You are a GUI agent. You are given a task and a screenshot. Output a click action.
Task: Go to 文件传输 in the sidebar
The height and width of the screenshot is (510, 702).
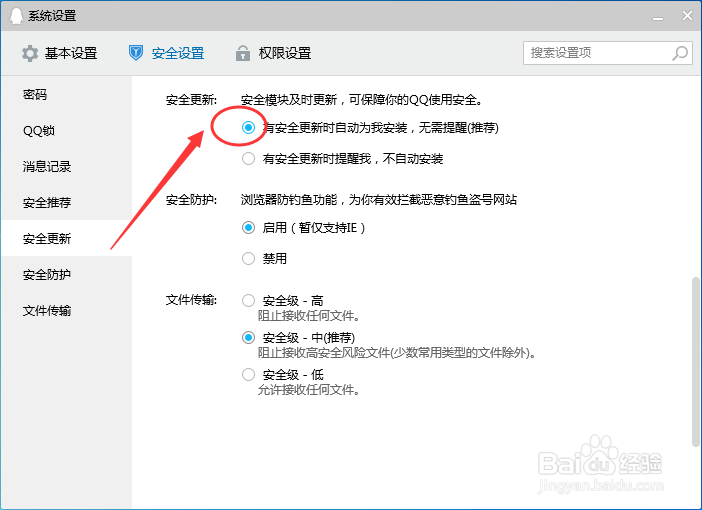(66, 311)
